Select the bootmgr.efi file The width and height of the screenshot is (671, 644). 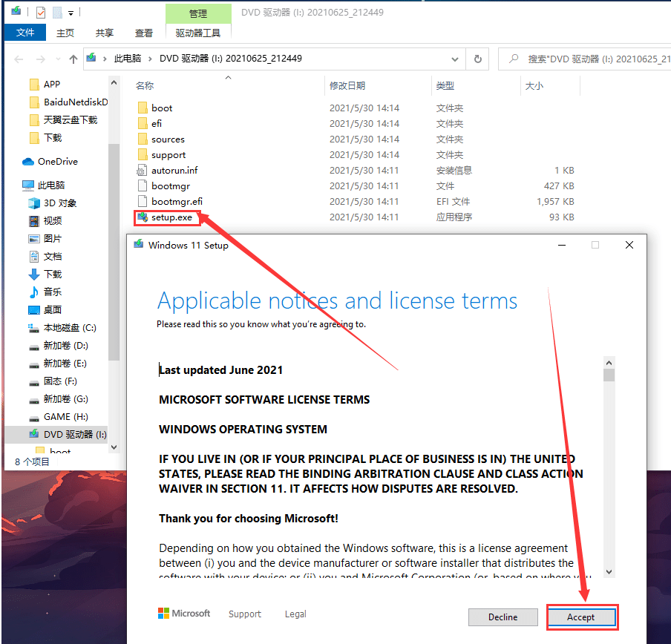coord(170,201)
